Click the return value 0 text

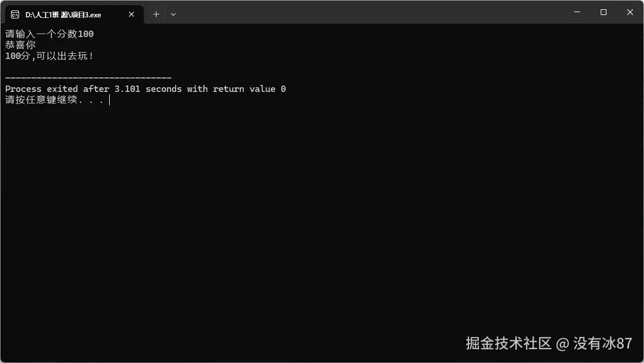click(x=250, y=89)
